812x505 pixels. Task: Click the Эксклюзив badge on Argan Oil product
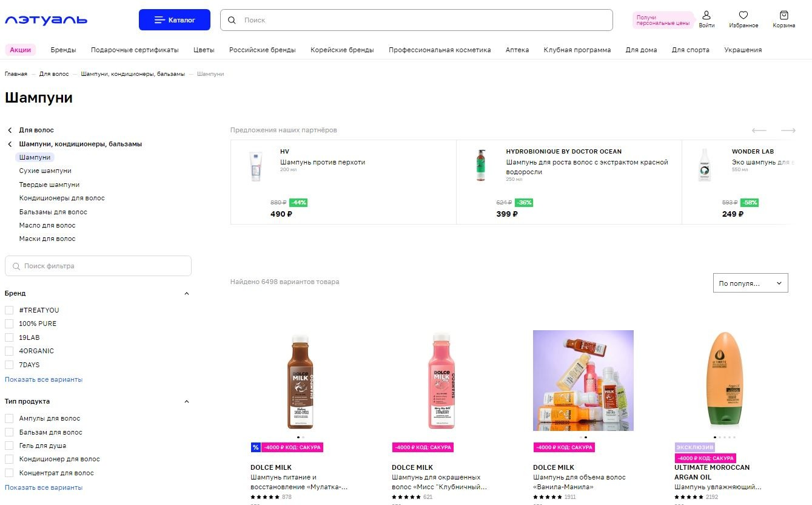694,447
